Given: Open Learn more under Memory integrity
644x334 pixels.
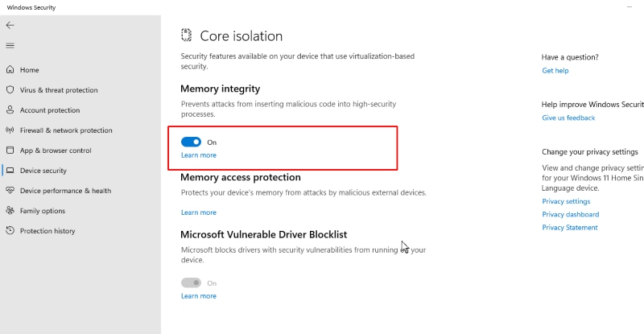Looking at the screenshot, I should pyautogui.click(x=198, y=155).
